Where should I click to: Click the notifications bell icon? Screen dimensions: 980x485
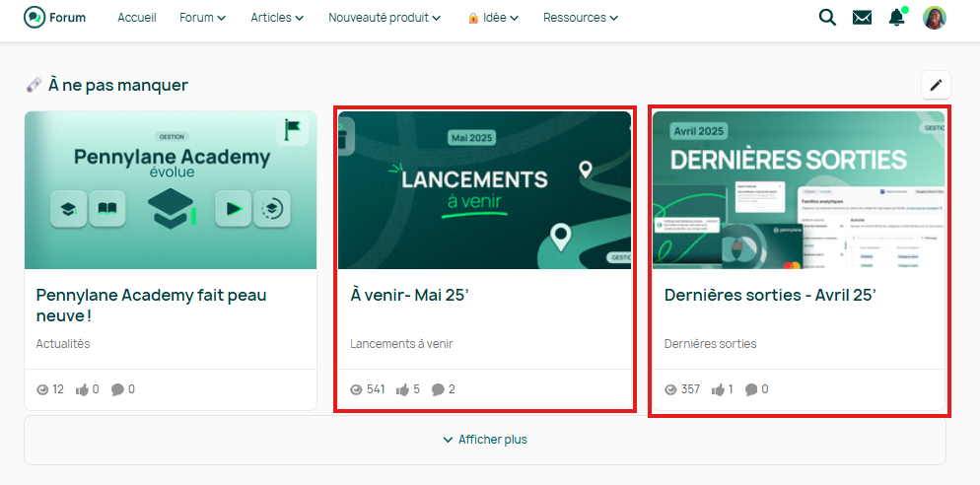pyautogui.click(x=896, y=18)
